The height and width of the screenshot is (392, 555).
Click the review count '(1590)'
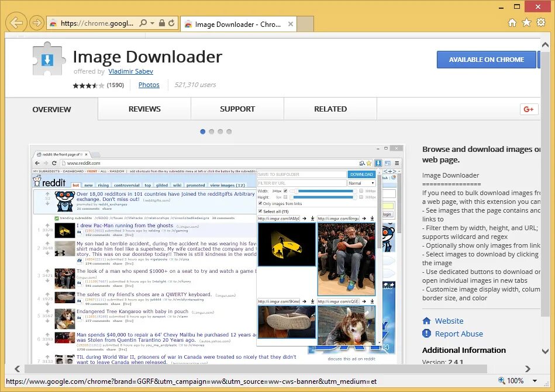[x=115, y=85]
